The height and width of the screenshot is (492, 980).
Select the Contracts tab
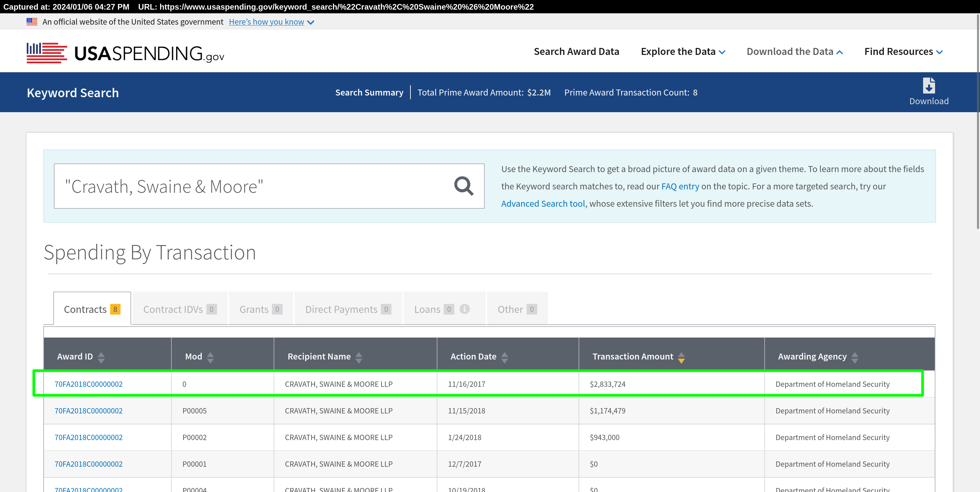pyautogui.click(x=92, y=309)
